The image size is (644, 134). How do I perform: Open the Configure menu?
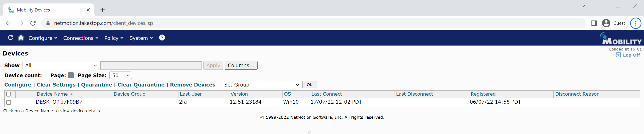(43, 38)
